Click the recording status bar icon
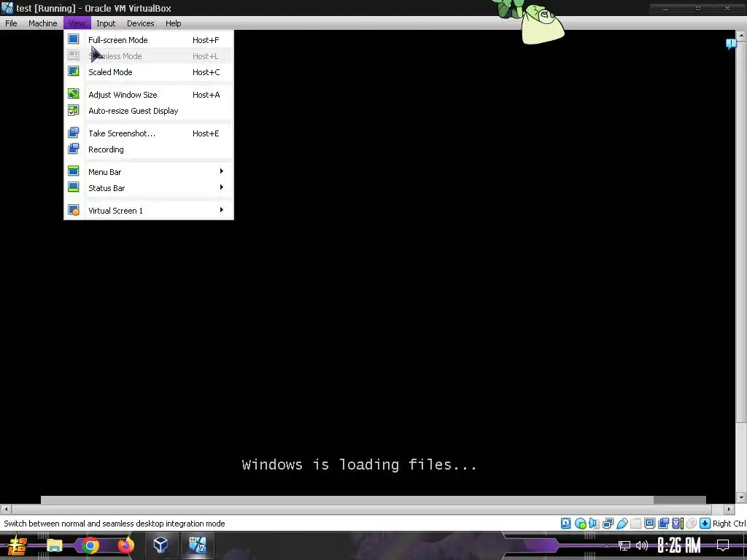Viewport: 747px width, 560px height. (663, 524)
